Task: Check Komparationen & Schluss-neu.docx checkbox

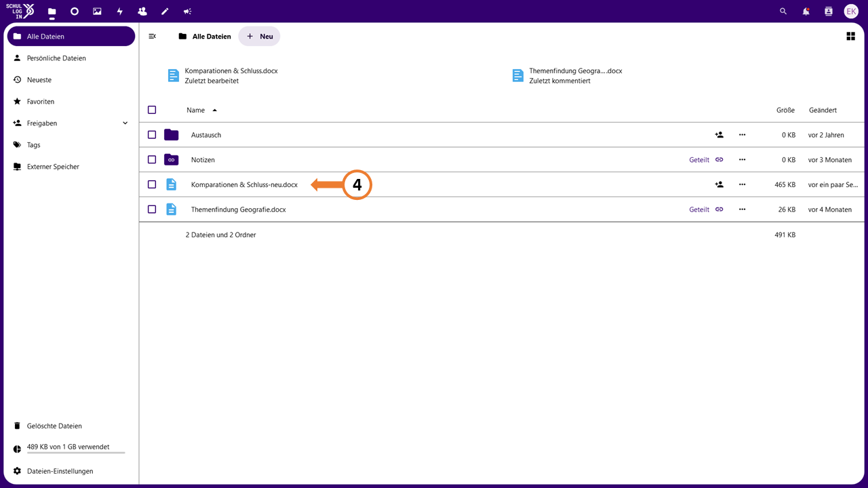Action: (x=152, y=184)
